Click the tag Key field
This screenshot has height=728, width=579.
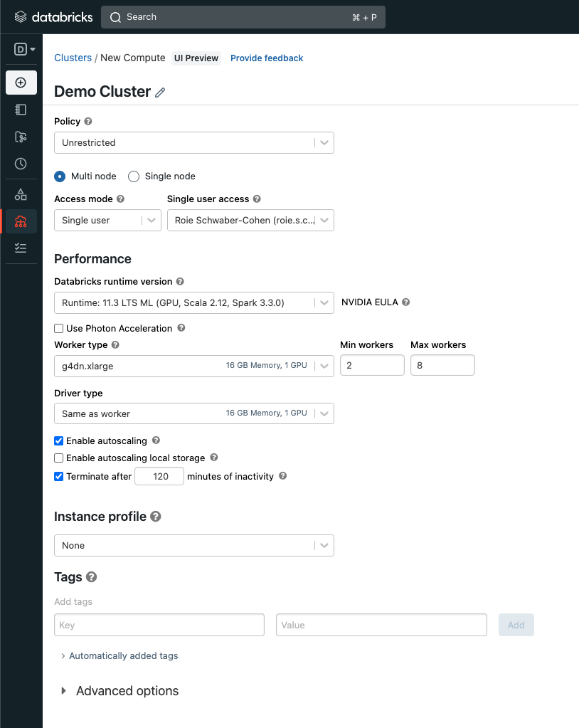coord(159,625)
